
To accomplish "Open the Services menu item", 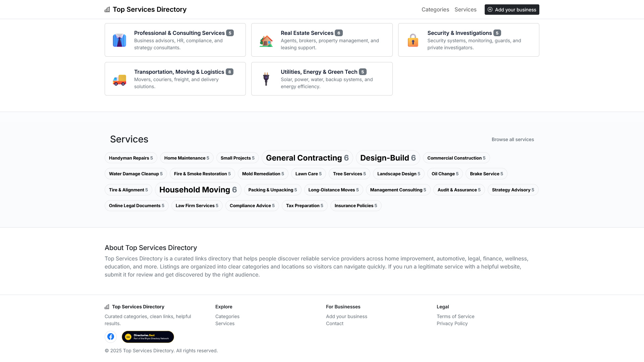I will [x=466, y=9].
